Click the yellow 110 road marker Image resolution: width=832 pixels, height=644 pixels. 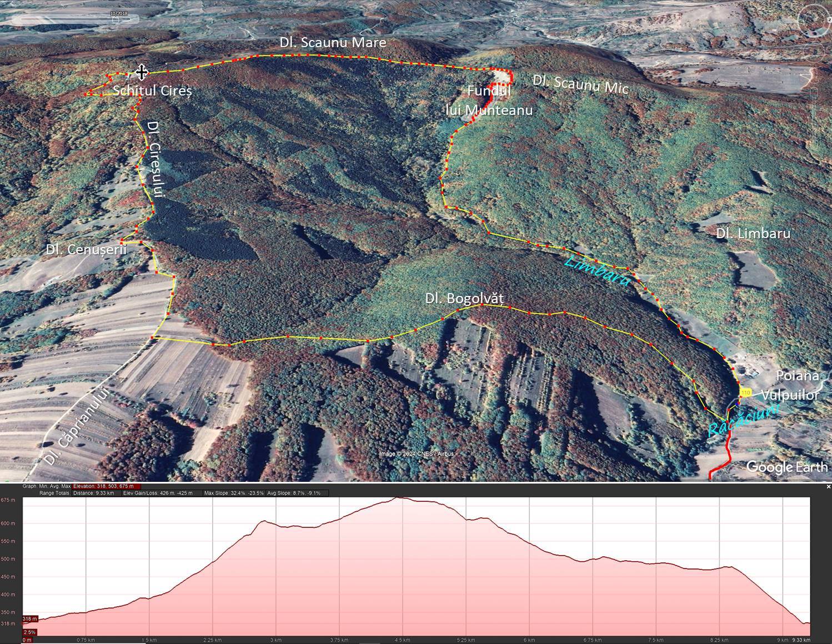pyautogui.click(x=745, y=393)
